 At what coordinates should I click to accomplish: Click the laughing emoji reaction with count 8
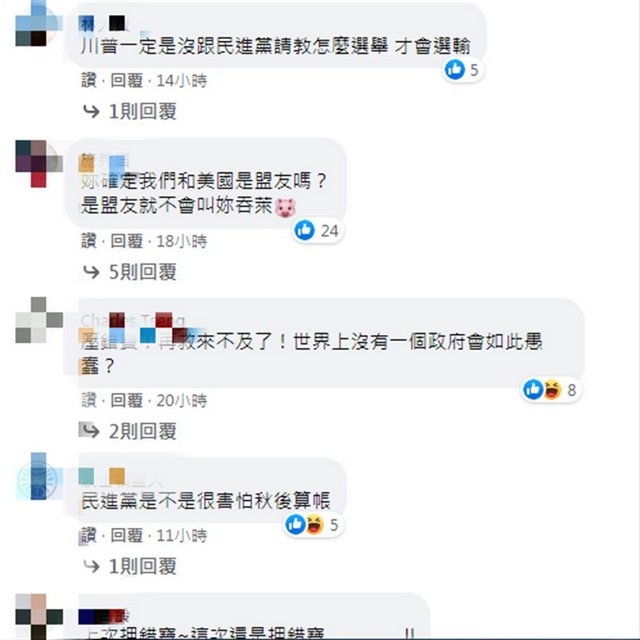(x=552, y=389)
